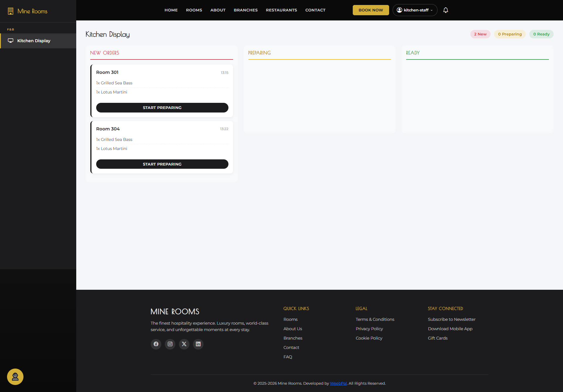Open the notifications bell
This screenshot has height=392, width=563.
(x=446, y=10)
